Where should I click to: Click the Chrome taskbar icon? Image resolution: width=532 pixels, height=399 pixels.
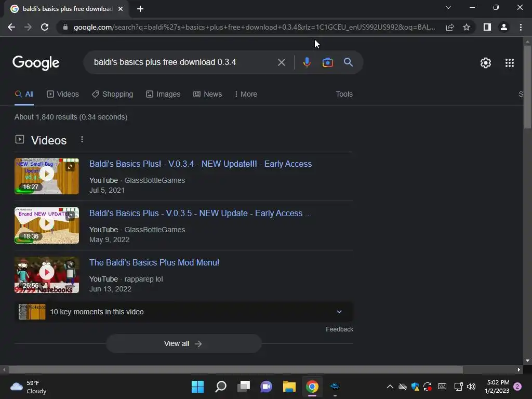(312, 387)
